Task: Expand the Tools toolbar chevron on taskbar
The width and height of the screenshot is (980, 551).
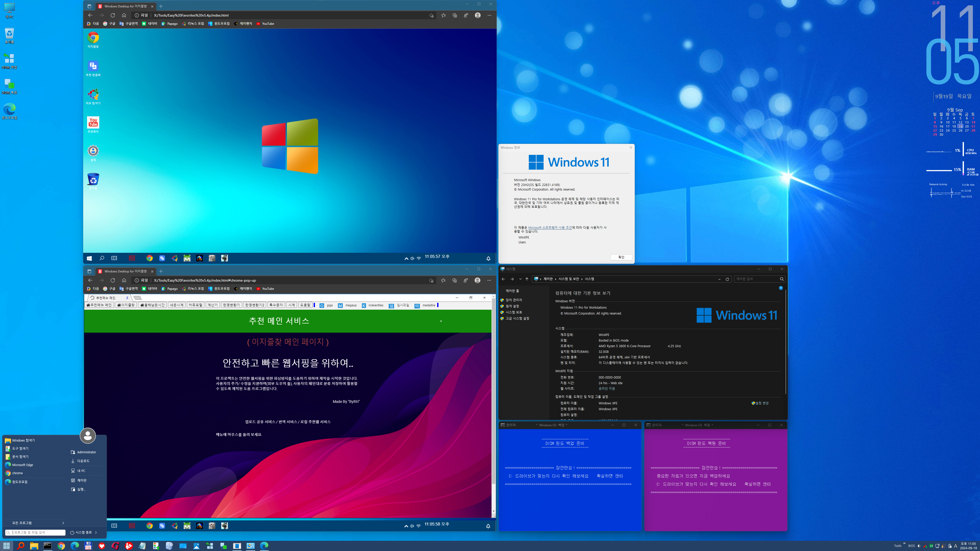Action: tap(904, 543)
